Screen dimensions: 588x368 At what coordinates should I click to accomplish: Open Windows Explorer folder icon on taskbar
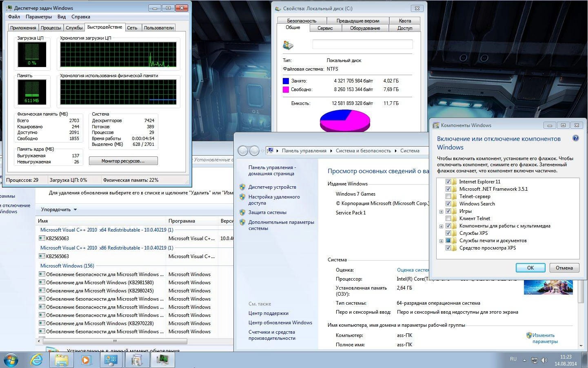pos(61,360)
